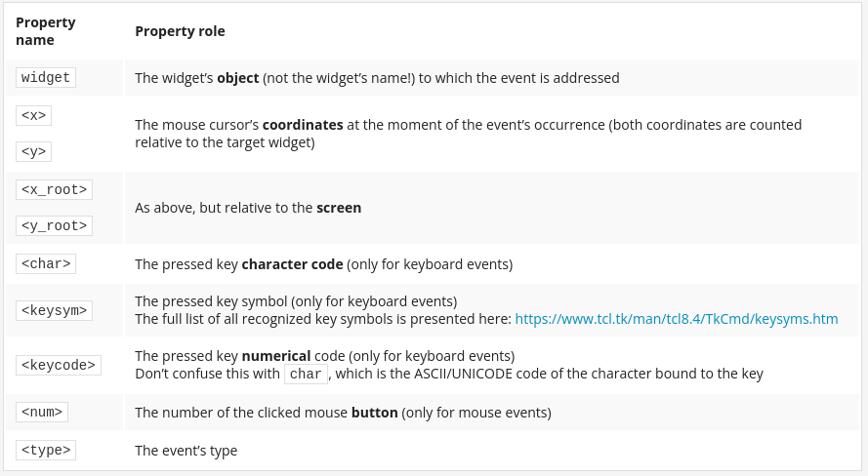Screen dimensions: 868x476
Task: Click the bold word 'object' in widget row
Action: [x=238, y=78]
